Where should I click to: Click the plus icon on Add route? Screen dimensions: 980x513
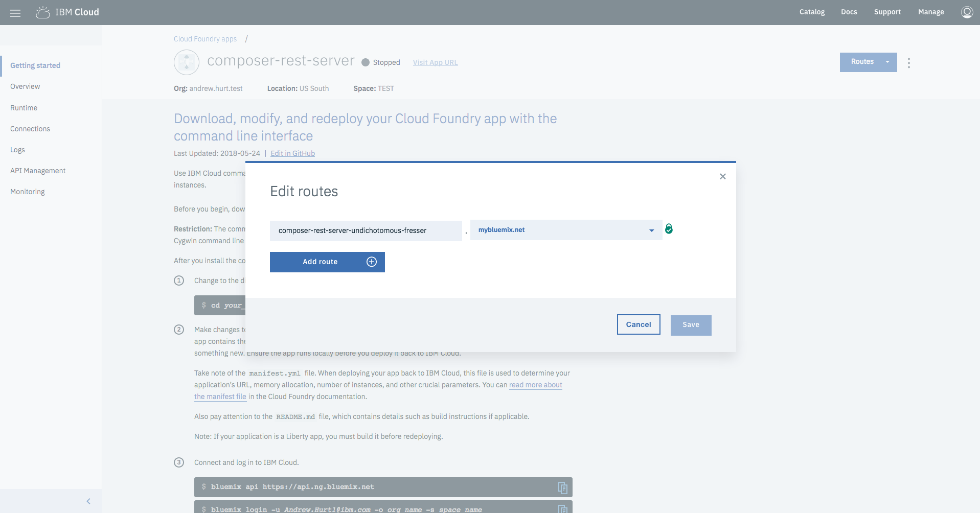[x=372, y=262]
